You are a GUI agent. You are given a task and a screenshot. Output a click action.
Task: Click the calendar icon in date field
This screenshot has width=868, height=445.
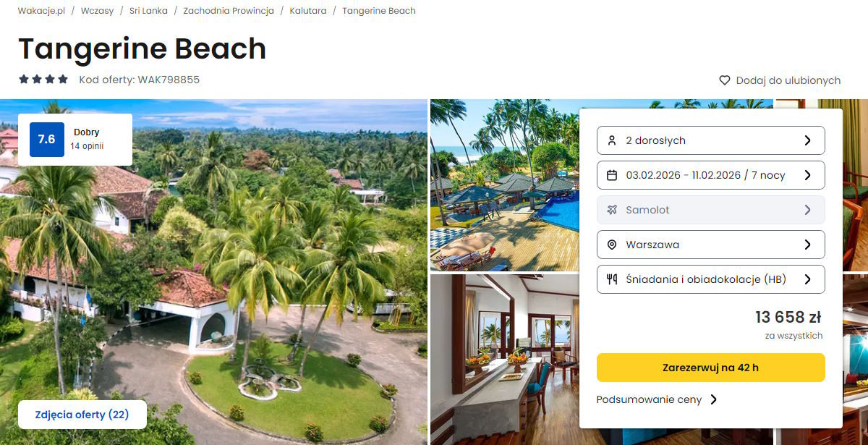(x=612, y=175)
